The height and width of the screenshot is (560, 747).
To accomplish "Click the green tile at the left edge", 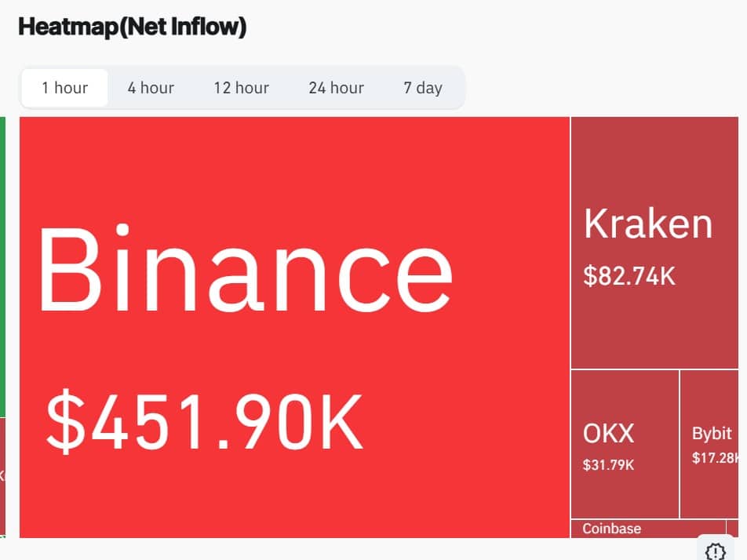I will [x=3, y=267].
